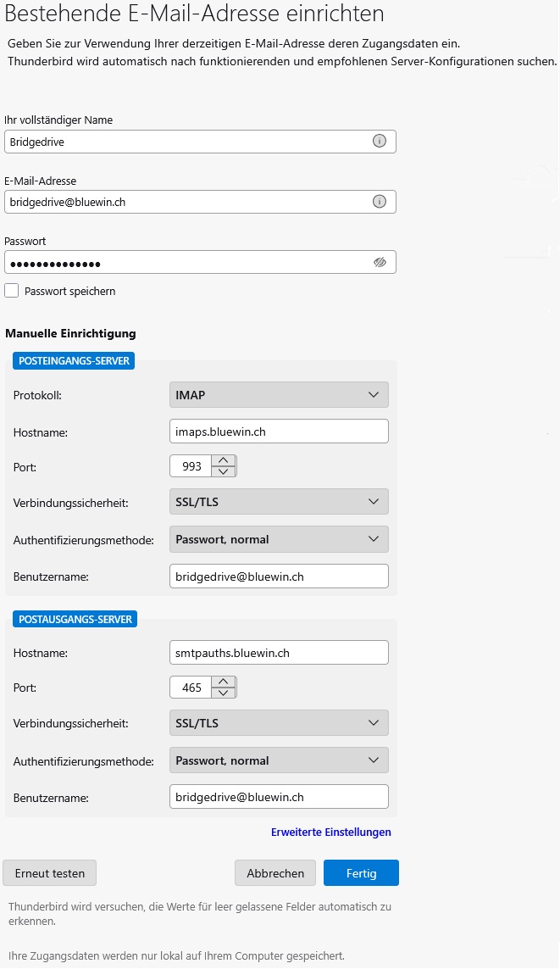
Task: Open incoming Authentifizierungsmethode dropdown
Action: tap(279, 539)
